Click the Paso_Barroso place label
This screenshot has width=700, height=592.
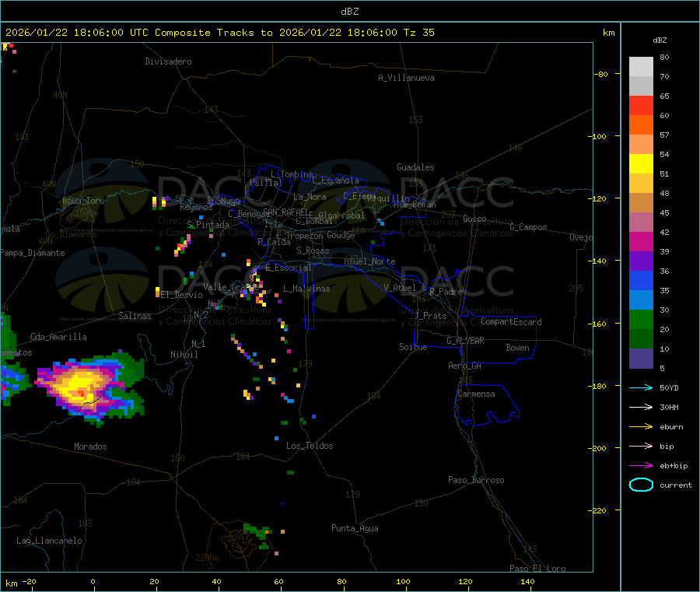pyautogui.click(x=476, y=480)
